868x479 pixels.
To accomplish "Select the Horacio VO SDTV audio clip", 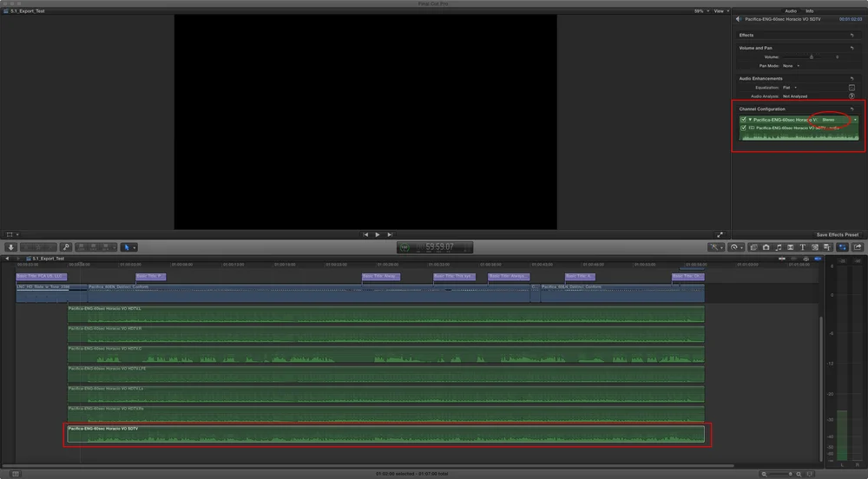I will coord(386,434).
